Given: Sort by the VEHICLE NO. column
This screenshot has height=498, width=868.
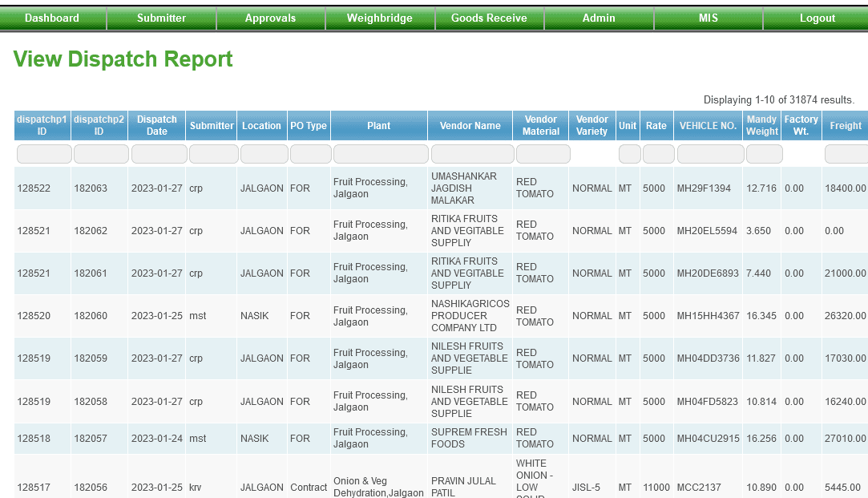Looking at the screenshot, I should coord(708,125).
